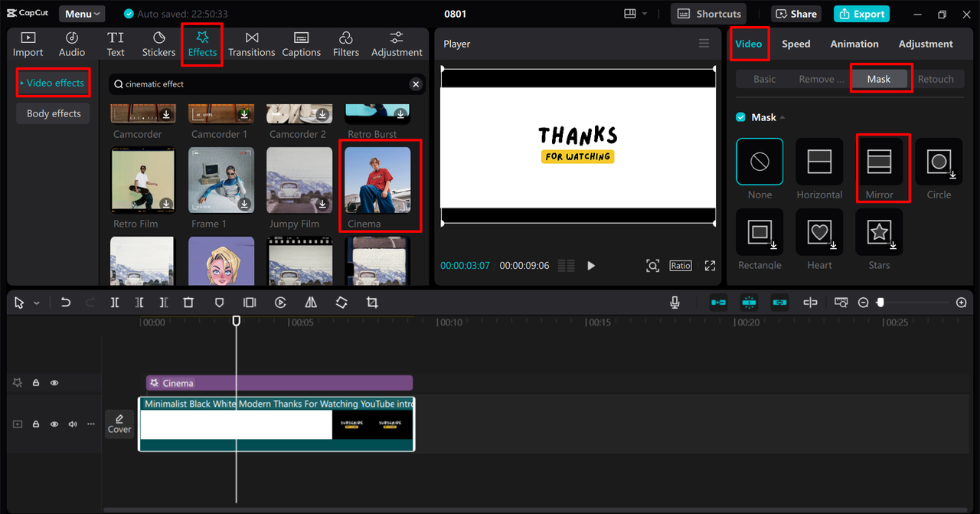Apply the Rectangle mask
The height and width of the screenshot is (514, 980).
coord(759,232)
